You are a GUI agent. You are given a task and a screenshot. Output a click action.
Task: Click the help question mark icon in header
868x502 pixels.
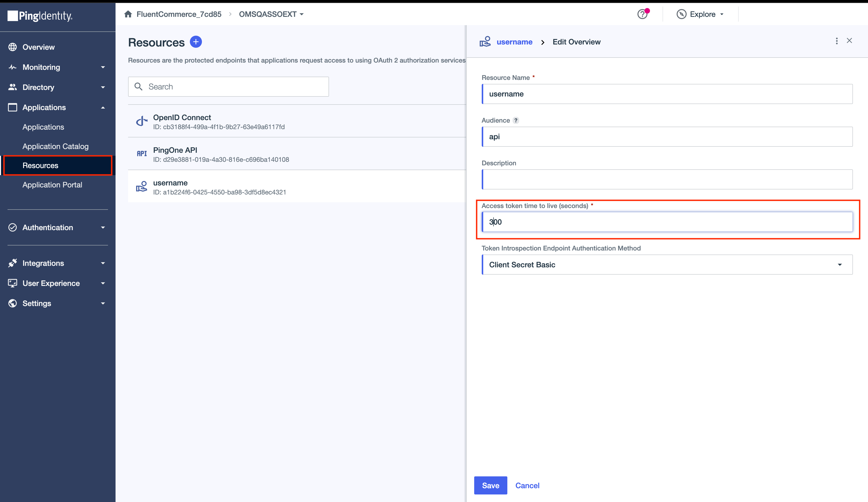642,14
